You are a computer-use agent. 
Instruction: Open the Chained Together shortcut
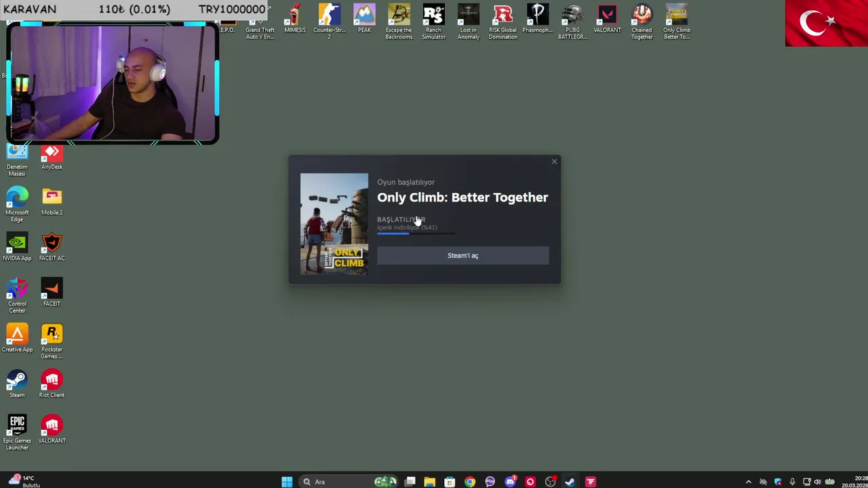point(642,21)
